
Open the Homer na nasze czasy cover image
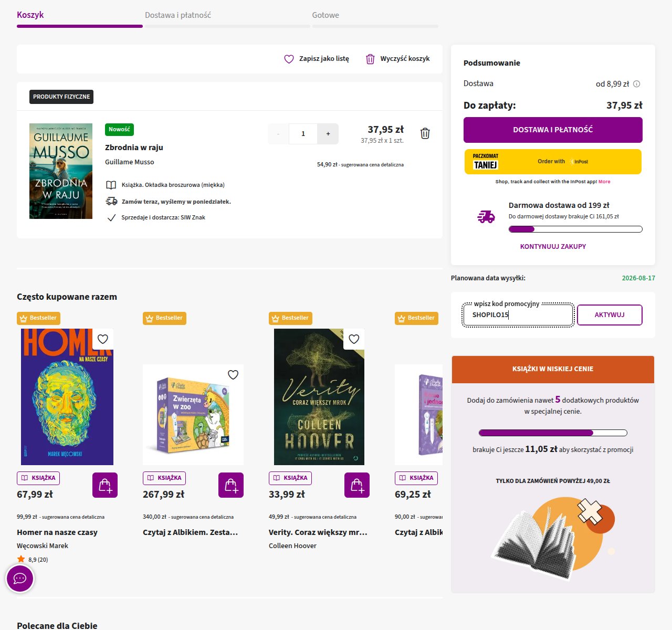tap(67, 397)
